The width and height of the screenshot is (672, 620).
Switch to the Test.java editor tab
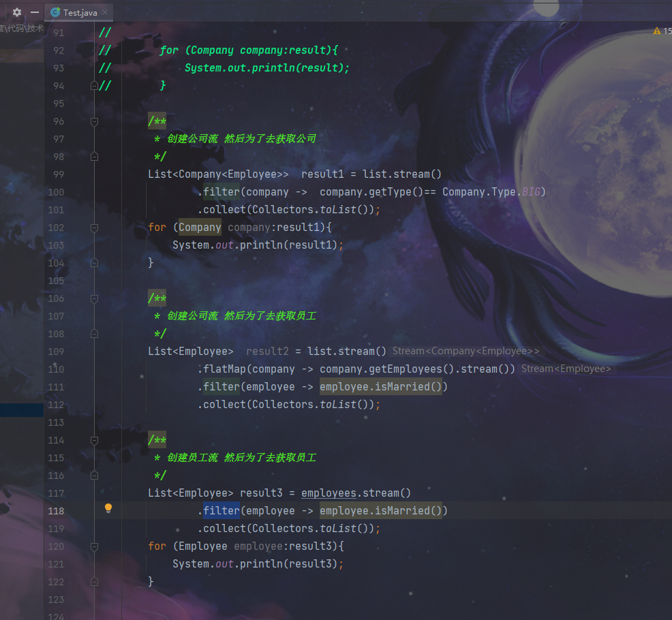(x=79, y=12)
